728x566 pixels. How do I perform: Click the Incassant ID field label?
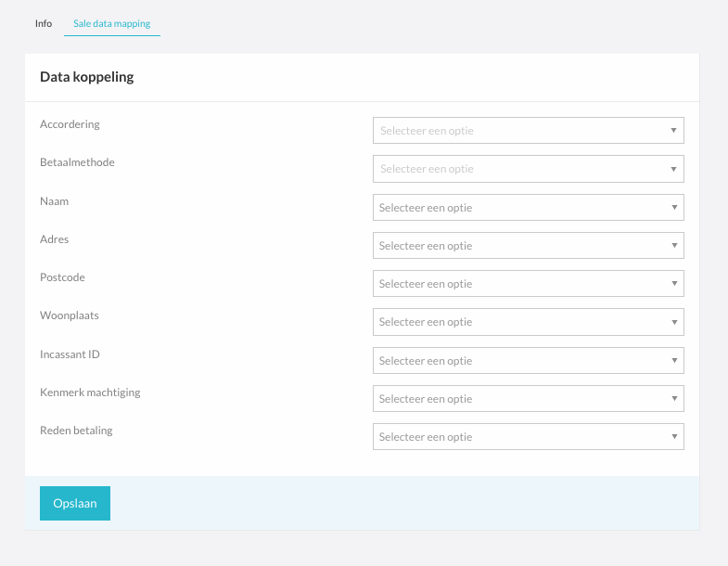tap(70, 354)
